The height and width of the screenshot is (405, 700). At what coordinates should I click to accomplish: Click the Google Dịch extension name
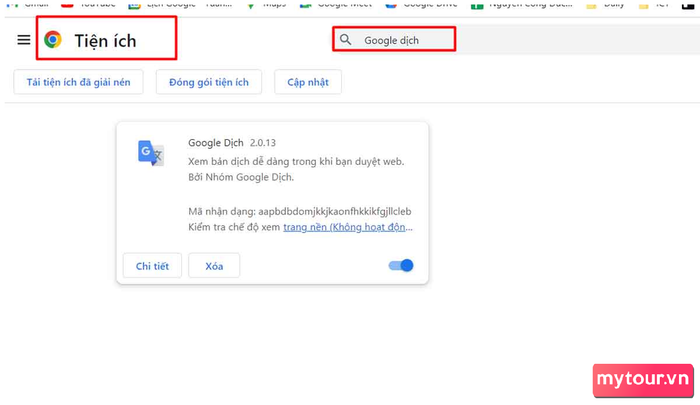point(216,143)
